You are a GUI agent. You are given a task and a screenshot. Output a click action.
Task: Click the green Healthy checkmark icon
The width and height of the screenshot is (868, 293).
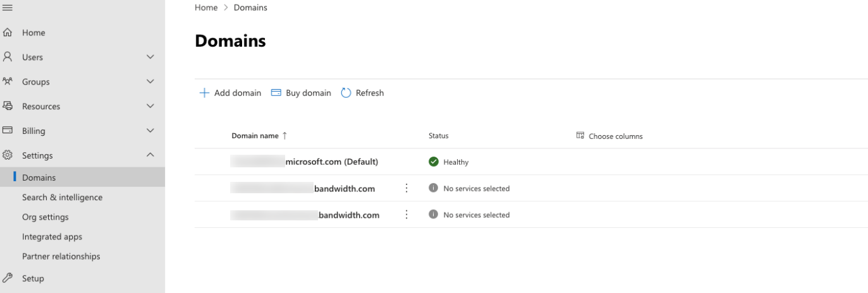coord(433,162)
